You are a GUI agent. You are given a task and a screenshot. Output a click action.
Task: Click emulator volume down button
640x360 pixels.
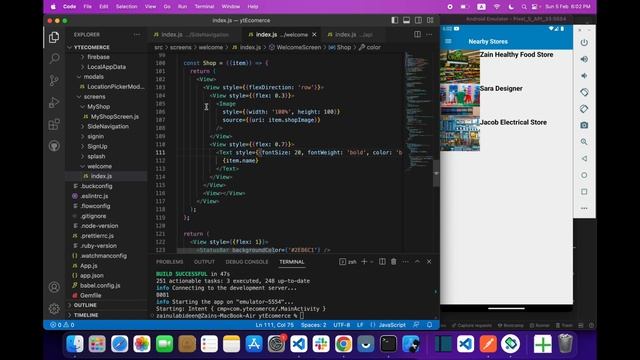pos(584,76)
